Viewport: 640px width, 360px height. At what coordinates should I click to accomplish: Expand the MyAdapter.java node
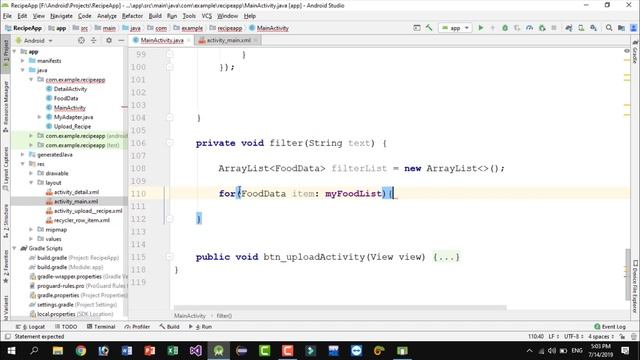pos(40,117)
